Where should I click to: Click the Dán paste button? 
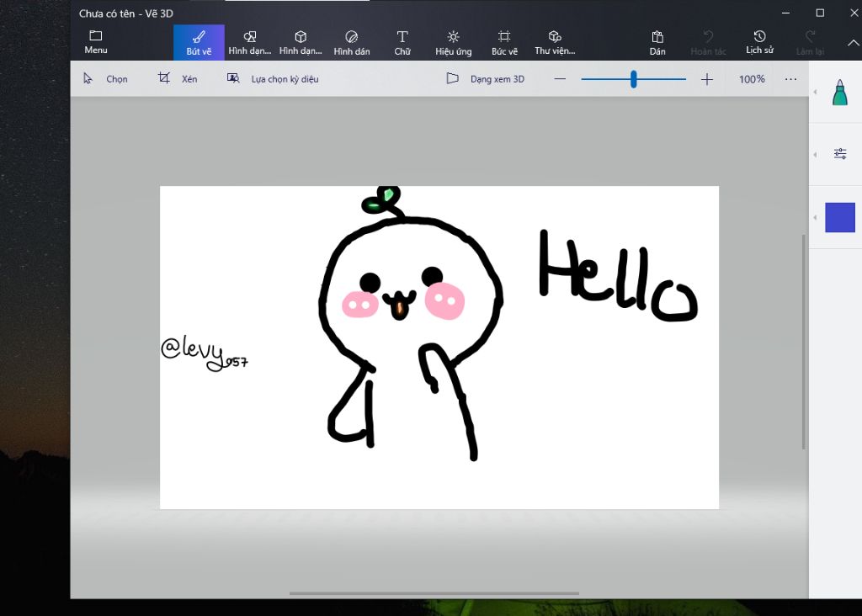(657, 42)
